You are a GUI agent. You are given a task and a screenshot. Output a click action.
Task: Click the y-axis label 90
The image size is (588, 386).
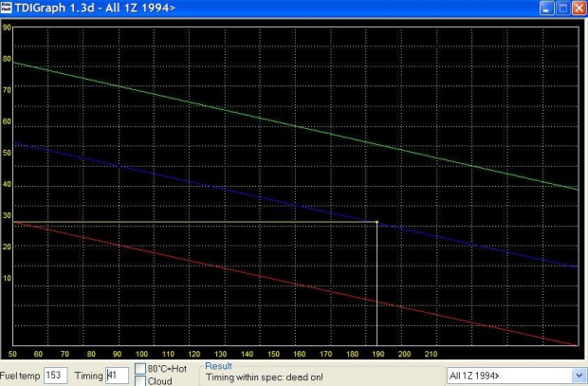click(7, 28)
